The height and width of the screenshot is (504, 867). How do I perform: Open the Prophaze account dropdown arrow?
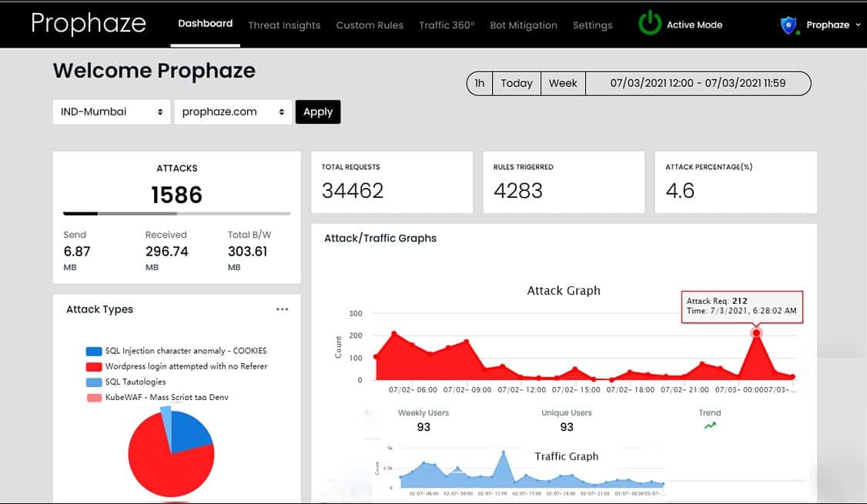[859, 25]
